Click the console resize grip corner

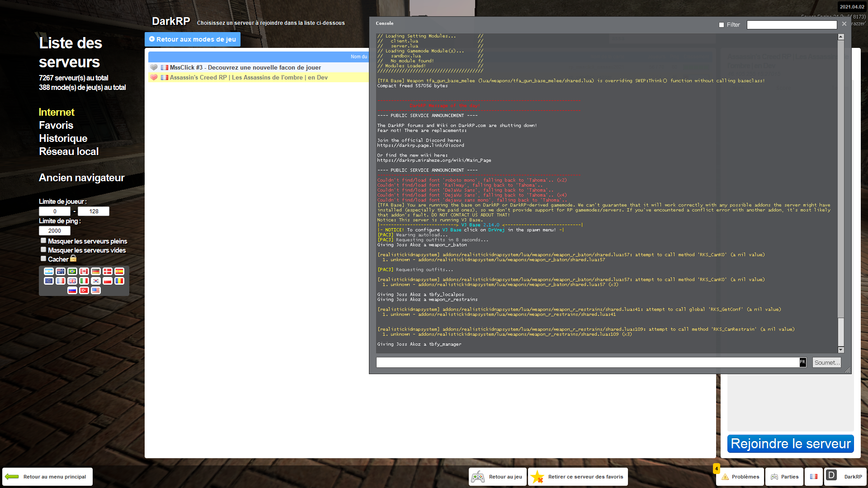848,370
